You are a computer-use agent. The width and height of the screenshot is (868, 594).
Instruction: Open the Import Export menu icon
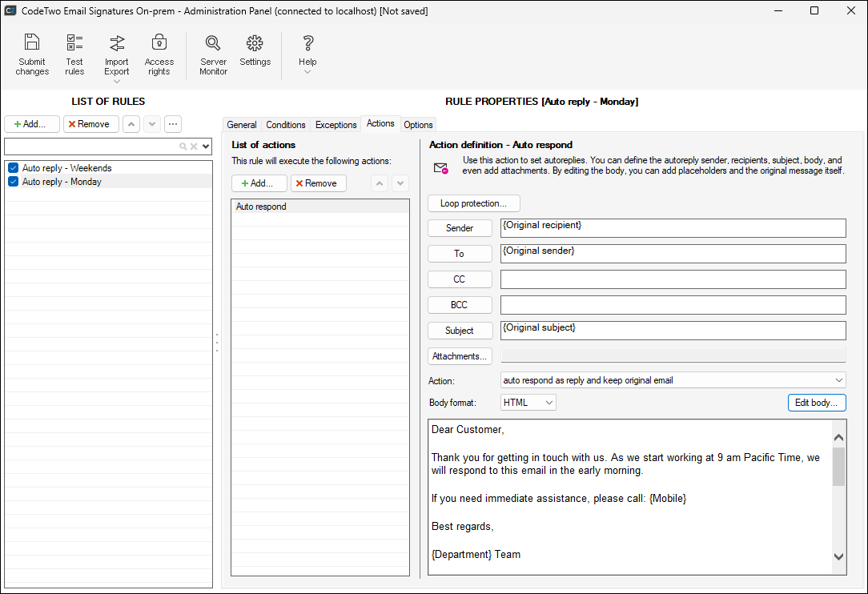coord(117,54)
